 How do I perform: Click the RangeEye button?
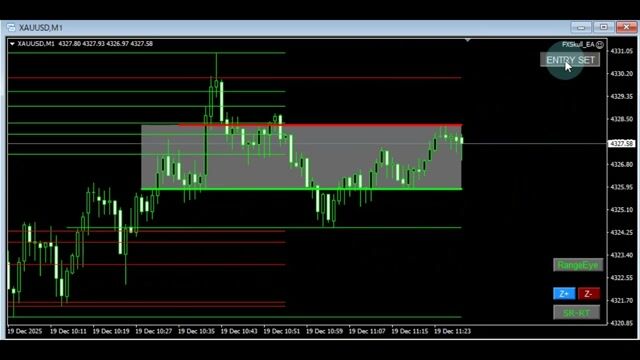point(578,265)
